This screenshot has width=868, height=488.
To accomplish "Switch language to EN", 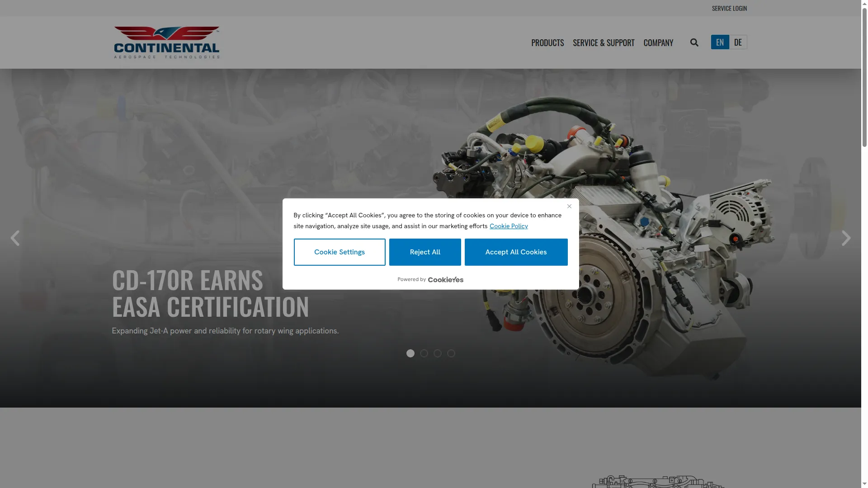I will [720, 42].
